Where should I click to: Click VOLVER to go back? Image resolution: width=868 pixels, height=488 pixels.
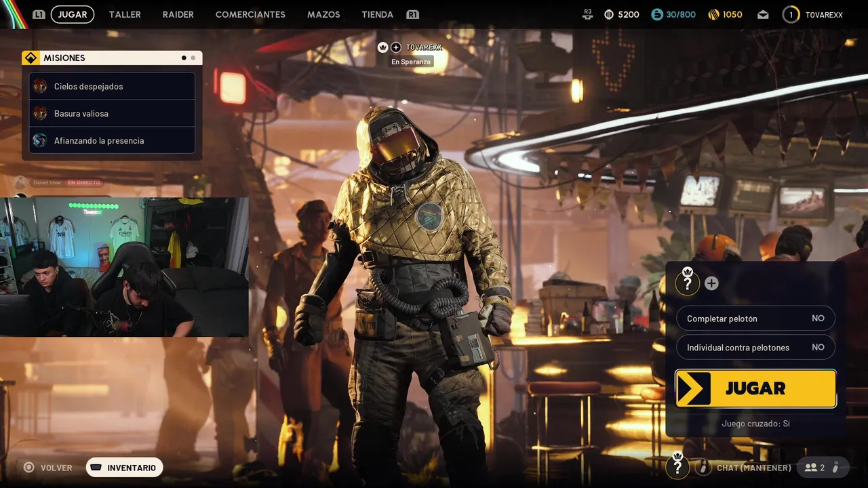coord(56,468)
